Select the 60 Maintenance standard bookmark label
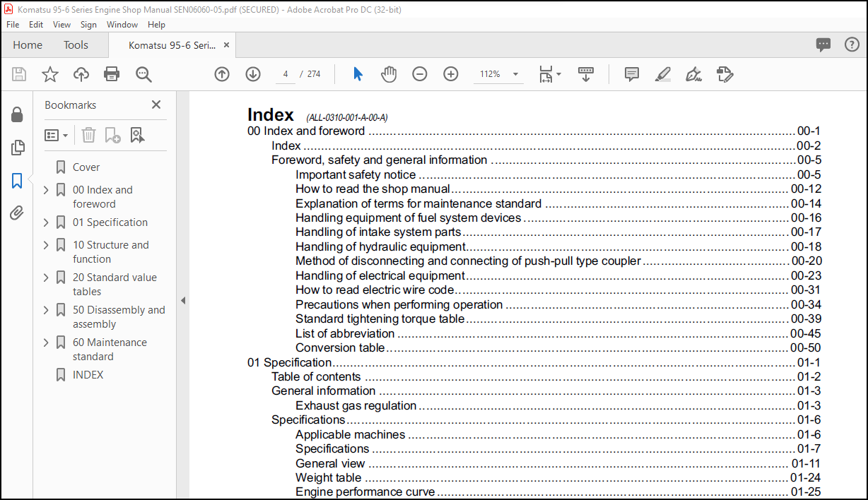868x500 pixels. coord(110,350)
